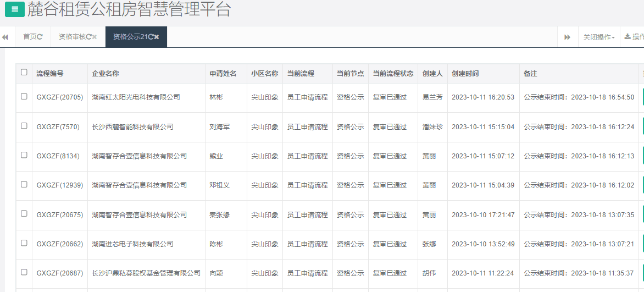Click the page title 麓谷租赁公租房智慧管理平台

(129, 9)
